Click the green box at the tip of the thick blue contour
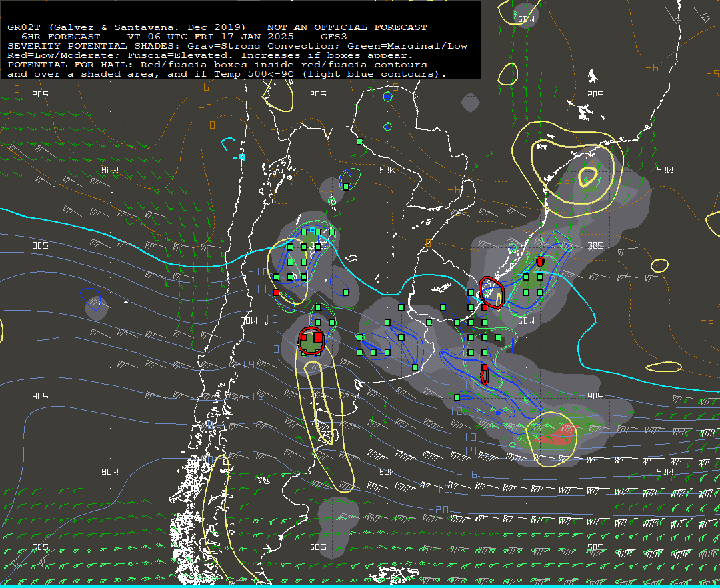Image resolution: width=720 pixels, height=588 pixels. pos(415,367)
